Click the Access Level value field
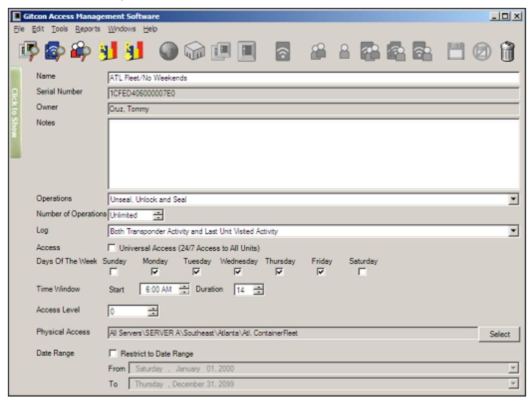 click(128, 311)
